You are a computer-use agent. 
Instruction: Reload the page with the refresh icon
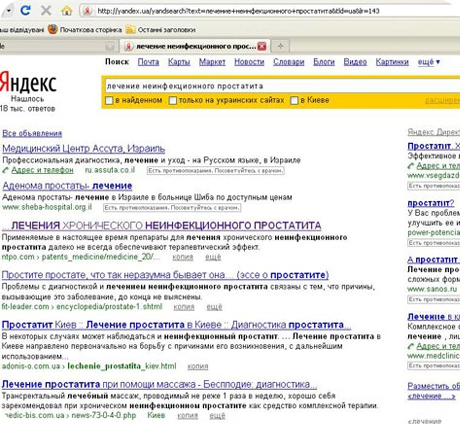click(x=25, y=11)
